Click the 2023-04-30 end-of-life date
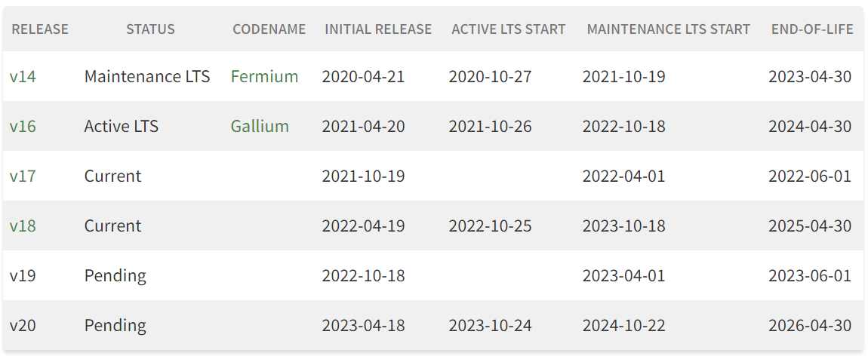 pyautogui.click(x=810, y=76)
